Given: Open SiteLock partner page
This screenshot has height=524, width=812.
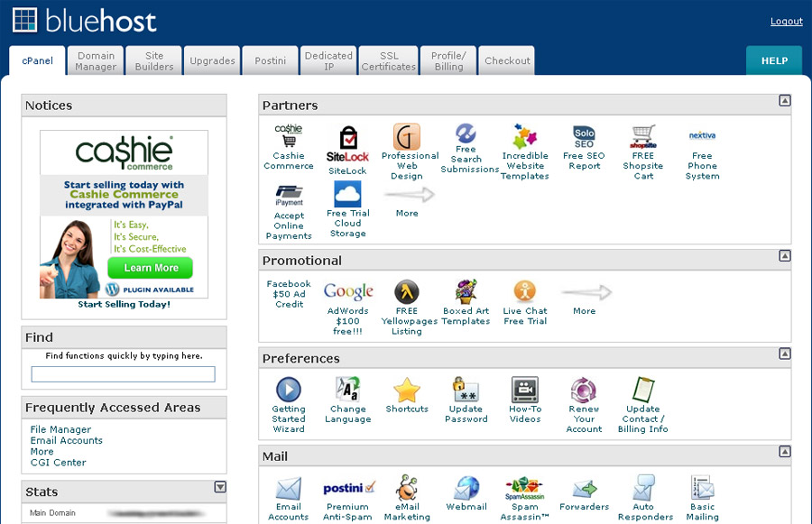Looking at the screenshot, I should point(347,140).
